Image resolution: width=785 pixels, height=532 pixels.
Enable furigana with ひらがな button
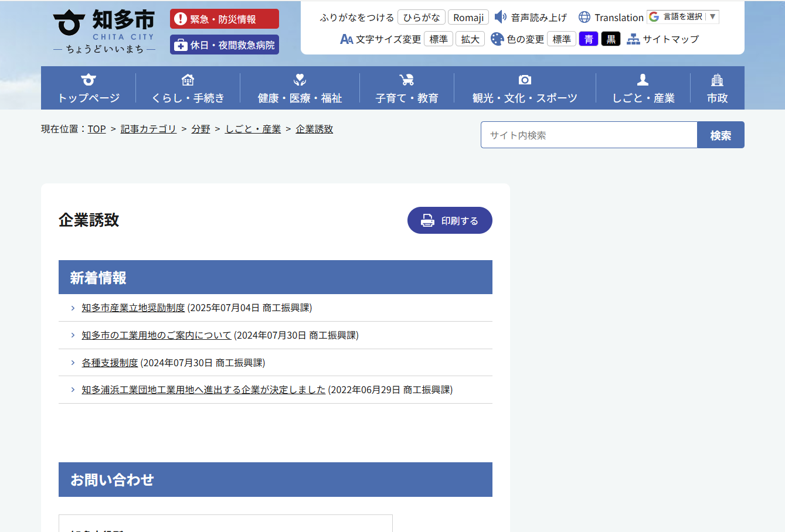(x=422, y=18)
